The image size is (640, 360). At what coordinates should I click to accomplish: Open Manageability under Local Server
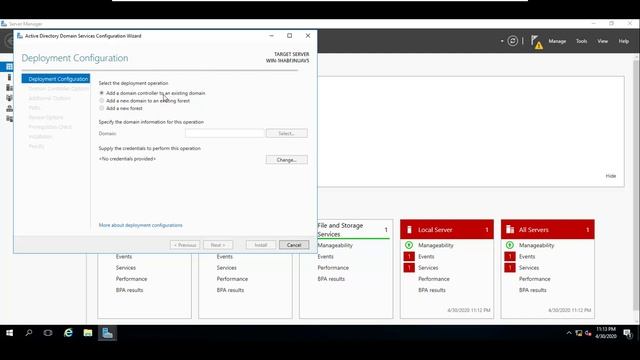pos(436,245)
